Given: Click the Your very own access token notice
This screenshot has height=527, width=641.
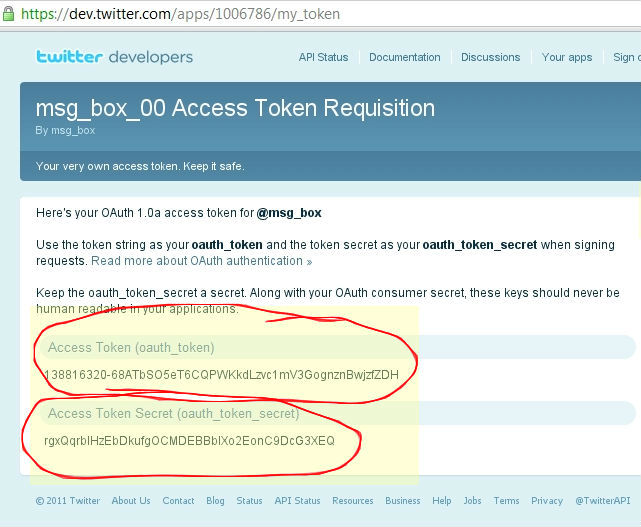Looking at the screenshot, I should [x=140, y=166].
